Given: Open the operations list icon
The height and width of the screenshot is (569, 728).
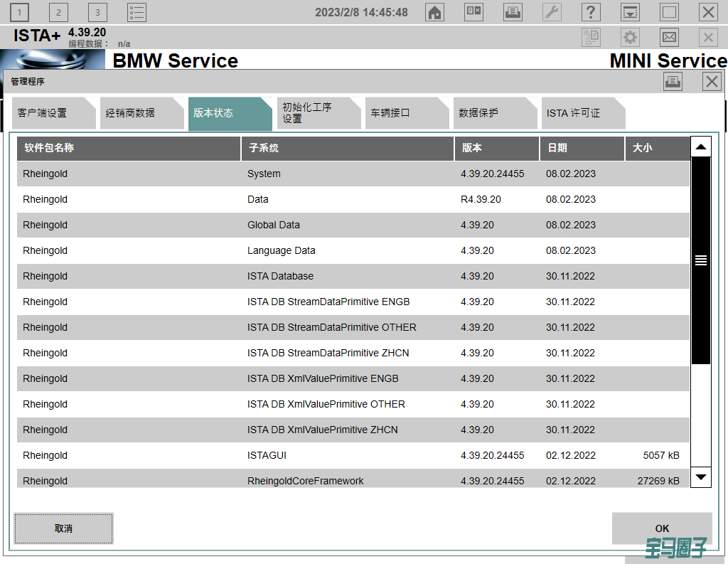Looking at the screenshot, I should pos(136,12).
